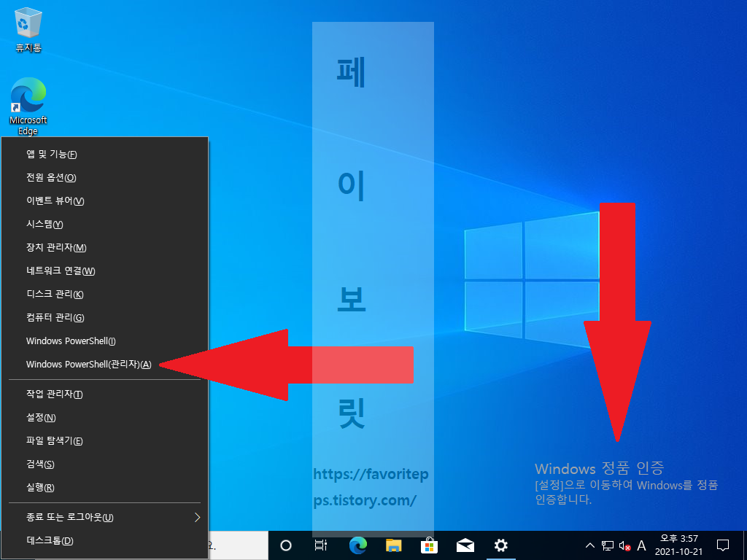Switch to the Settings gear on taskbar
747x560 pixels.
tap(500, 545)
